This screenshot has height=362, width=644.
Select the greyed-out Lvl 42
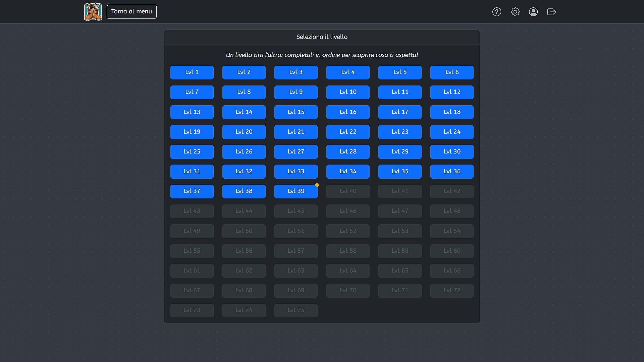tap(452, 191)
